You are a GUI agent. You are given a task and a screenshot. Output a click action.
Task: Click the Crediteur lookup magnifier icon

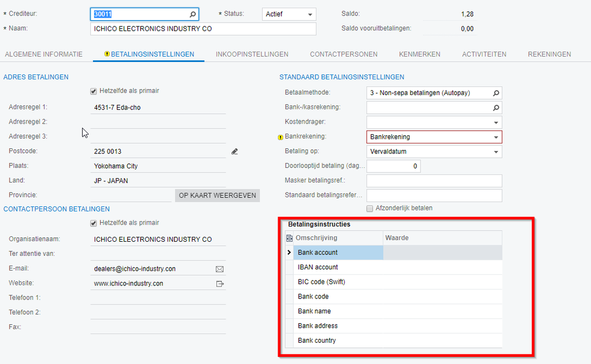pos(193,14)
